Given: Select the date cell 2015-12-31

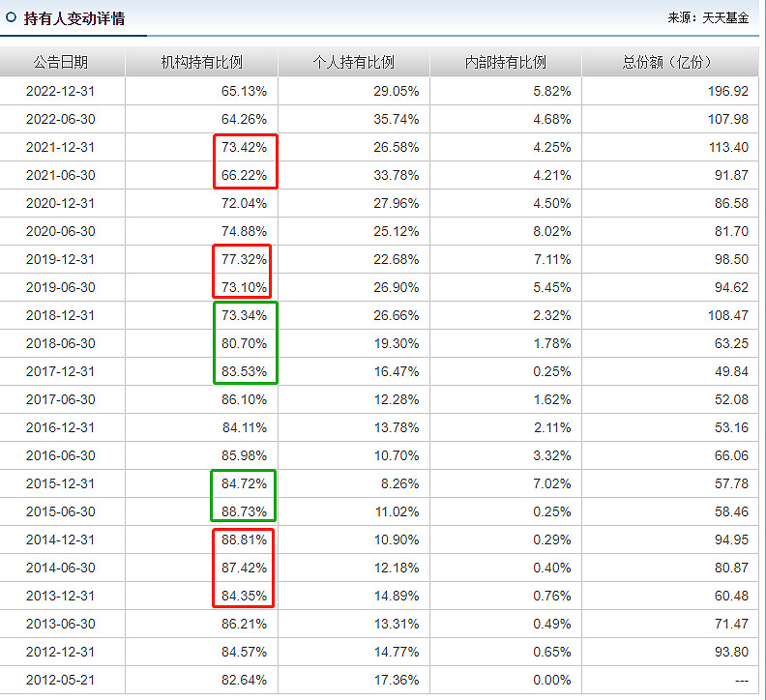Looking at the screenshot, I should pos(61,483).
